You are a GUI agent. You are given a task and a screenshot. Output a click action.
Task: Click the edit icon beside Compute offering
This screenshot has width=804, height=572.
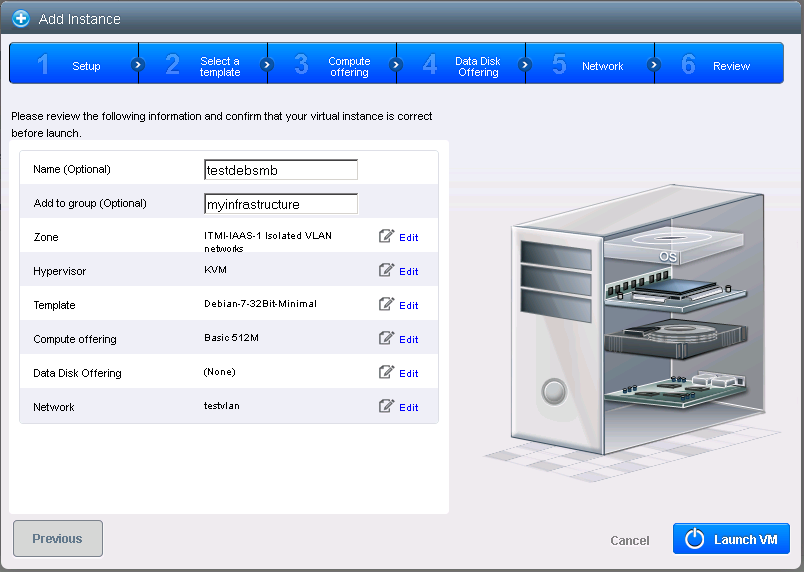click(x=386, y=338)
